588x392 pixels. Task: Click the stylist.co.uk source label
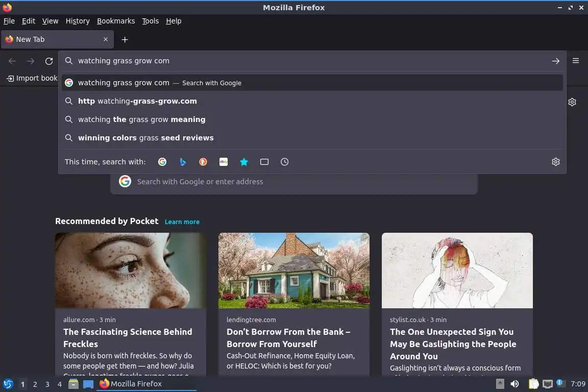[x=408, y=320]
